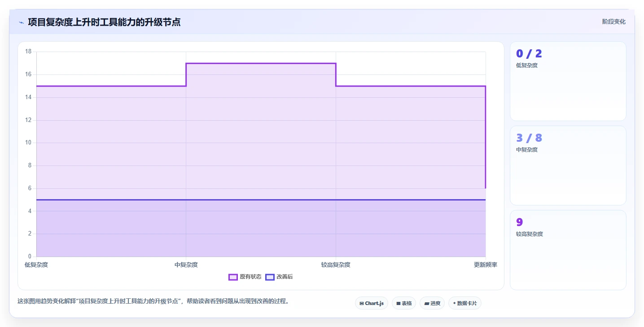Viewport: 644px width, 327px height.
Task: Select the 表格 tag
Action: tap(404, 303)
